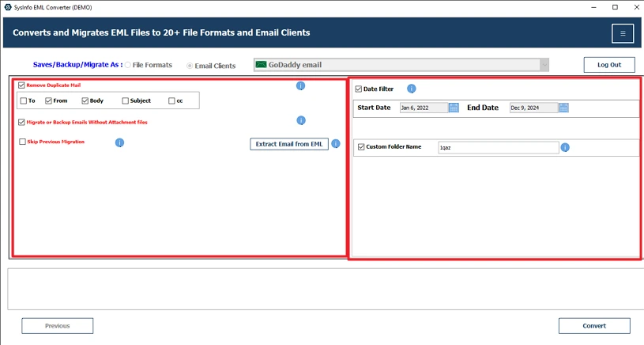Toggle Migrate Emails Without Attachment files
Image resolution: width=644 pixels, height=345 pixels.
pos(21,122)
